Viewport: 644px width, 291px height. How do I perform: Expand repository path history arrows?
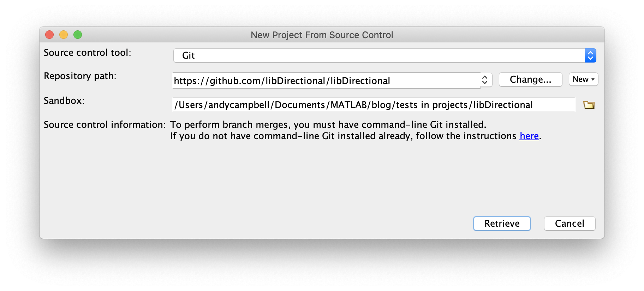pyautogui.click(x=485, y=80)
